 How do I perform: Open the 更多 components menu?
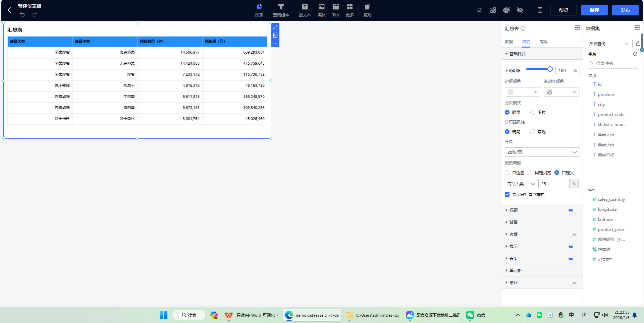[x=350, y=10]
